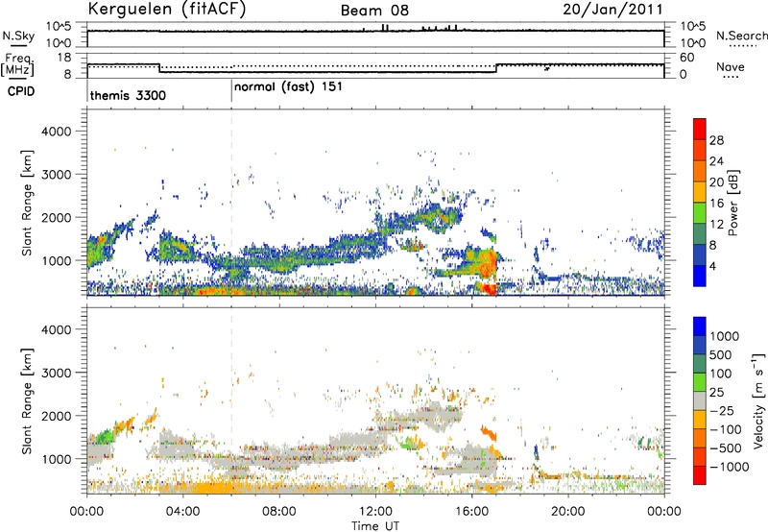The width and height of the screenshot is (768, 532).
Task: Click the red bottom segment of Velocity color bar
Action: [x=700, y=475]
